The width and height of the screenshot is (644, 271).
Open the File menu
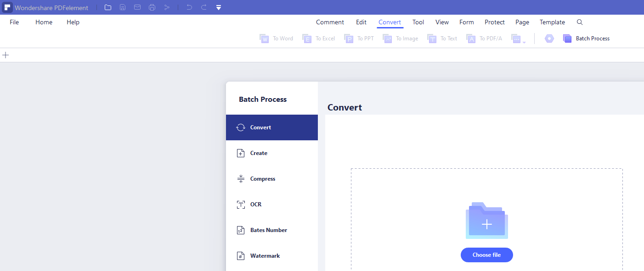[x=14, y=22]
